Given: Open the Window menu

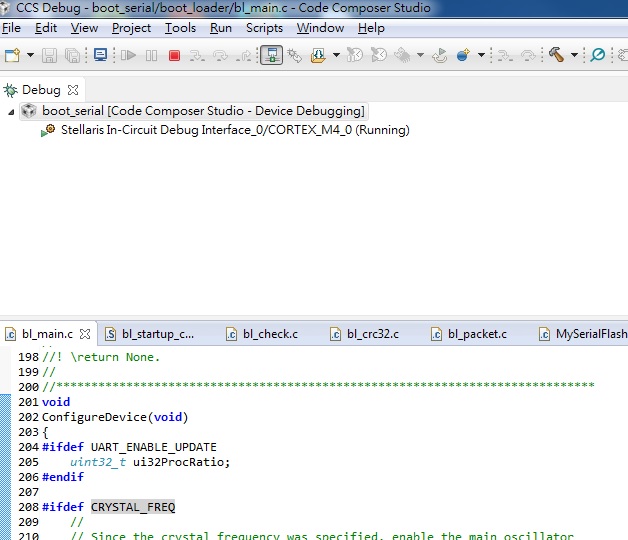Looking at the screenshot, I should [320, 28].
